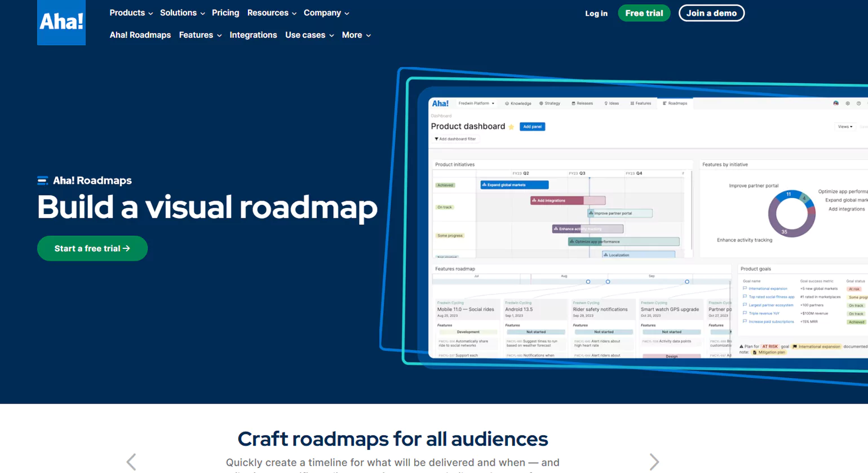Open the Company dropdown

point(326,13)
